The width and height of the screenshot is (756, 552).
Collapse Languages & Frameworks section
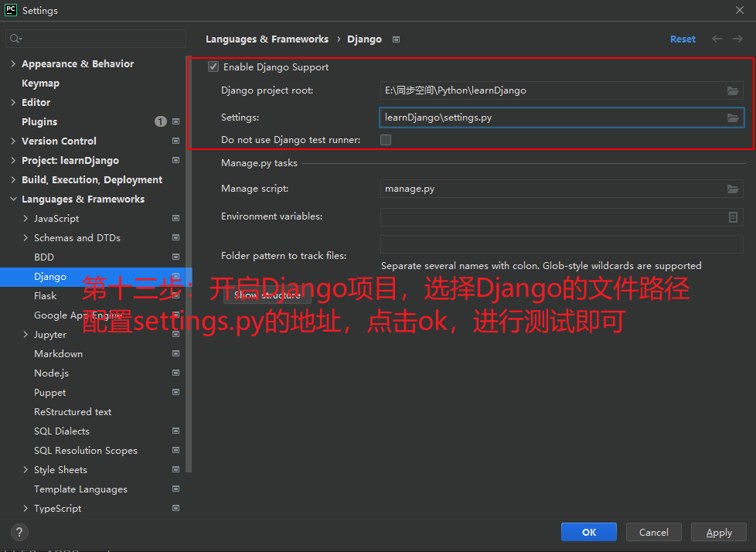[x=13, y=199]
